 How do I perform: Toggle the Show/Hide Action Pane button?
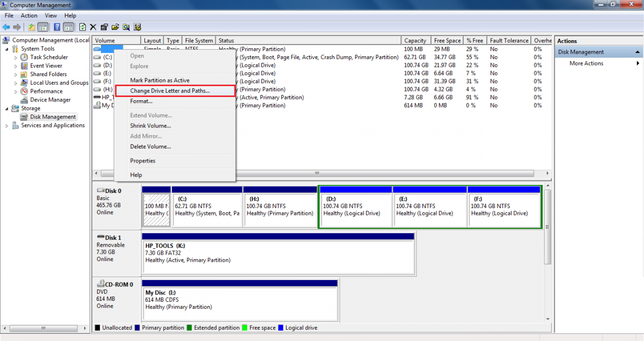click(68, 27)
